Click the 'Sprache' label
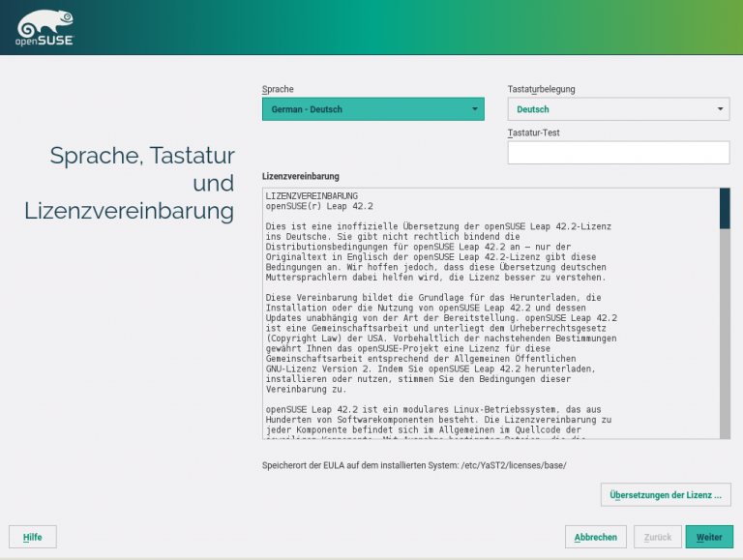Viewport: 743px width, 560px height. [x=278, y=89]
